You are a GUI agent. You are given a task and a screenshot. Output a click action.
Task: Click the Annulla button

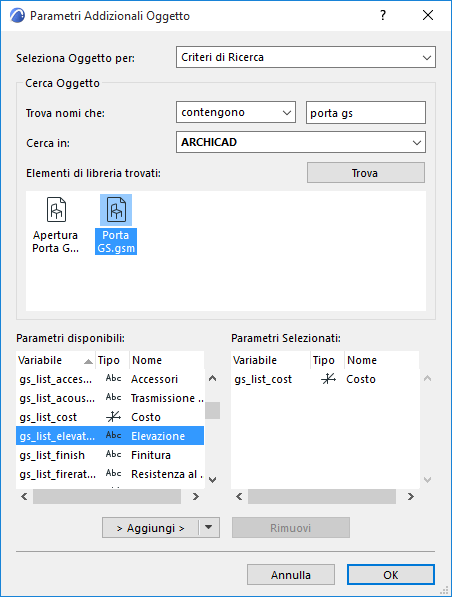[x=291, y=575]
